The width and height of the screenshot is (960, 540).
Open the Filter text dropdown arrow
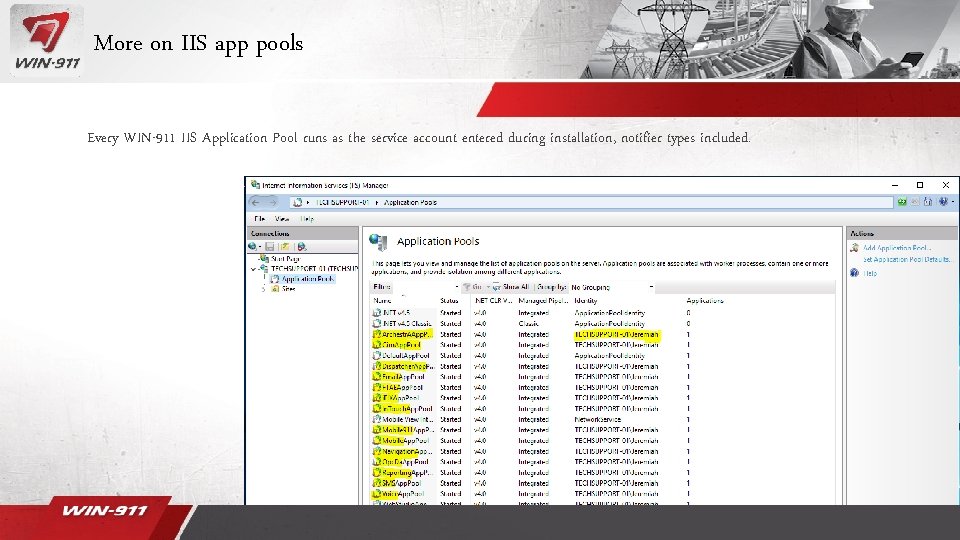(x=457, y=287)
